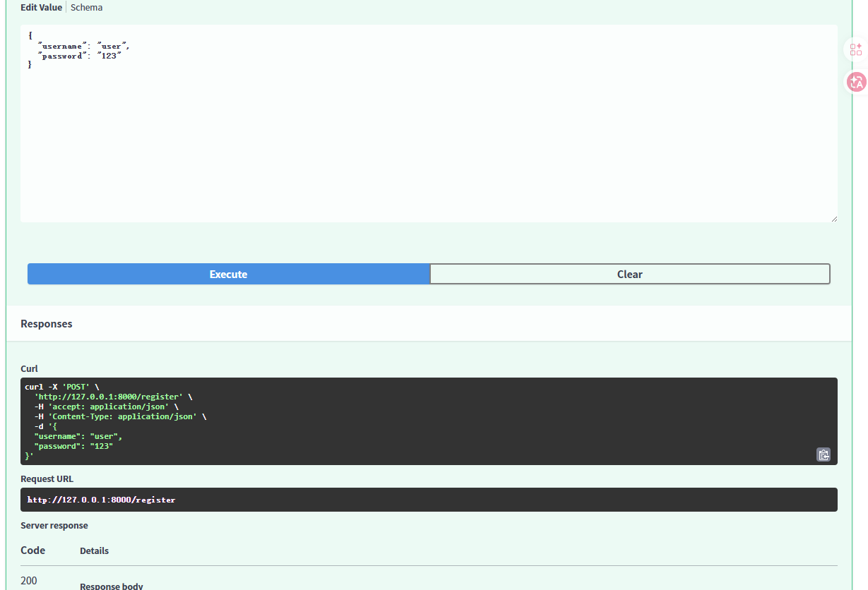
Task: Click the Curl section label
Action: point(29,368)
